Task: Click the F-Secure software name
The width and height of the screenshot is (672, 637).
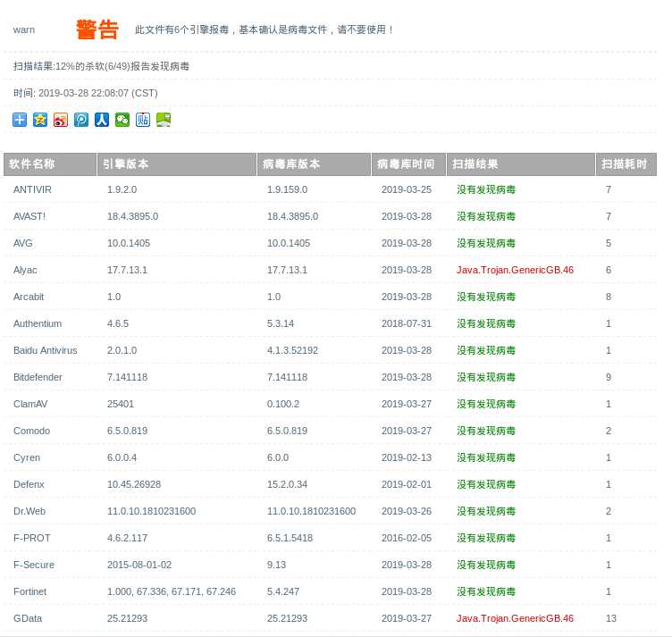Action: click(34, 565)
